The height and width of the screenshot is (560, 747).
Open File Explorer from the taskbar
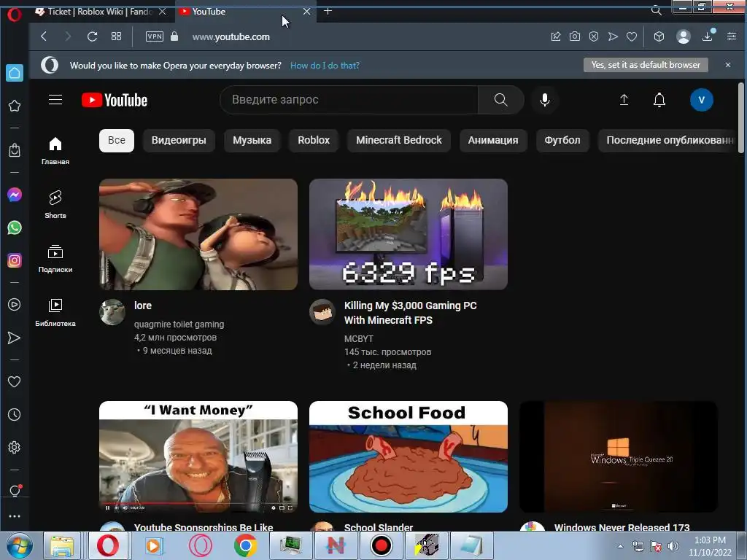click(x=62, y=545)
